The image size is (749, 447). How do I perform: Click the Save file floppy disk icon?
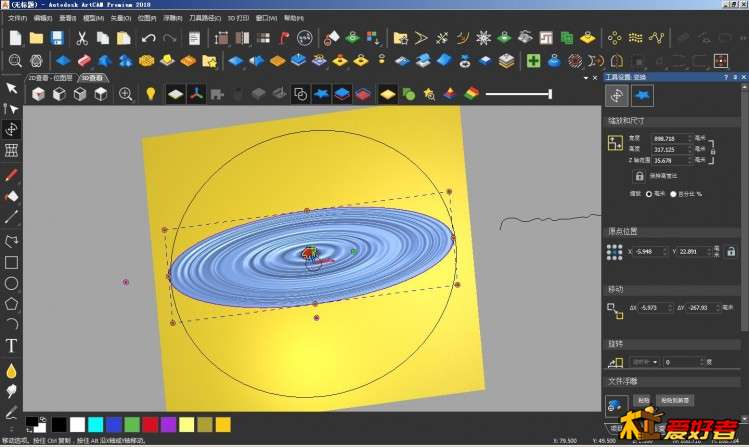57,38
